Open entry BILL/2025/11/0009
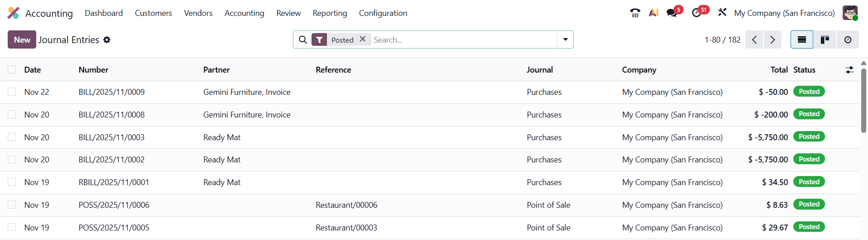868x240 pixels. coord(111,92)
